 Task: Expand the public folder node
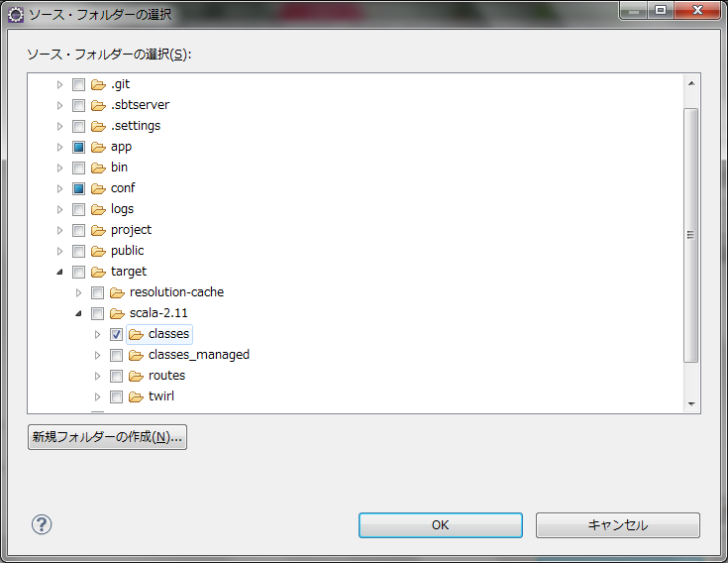[x=59, y=252]
